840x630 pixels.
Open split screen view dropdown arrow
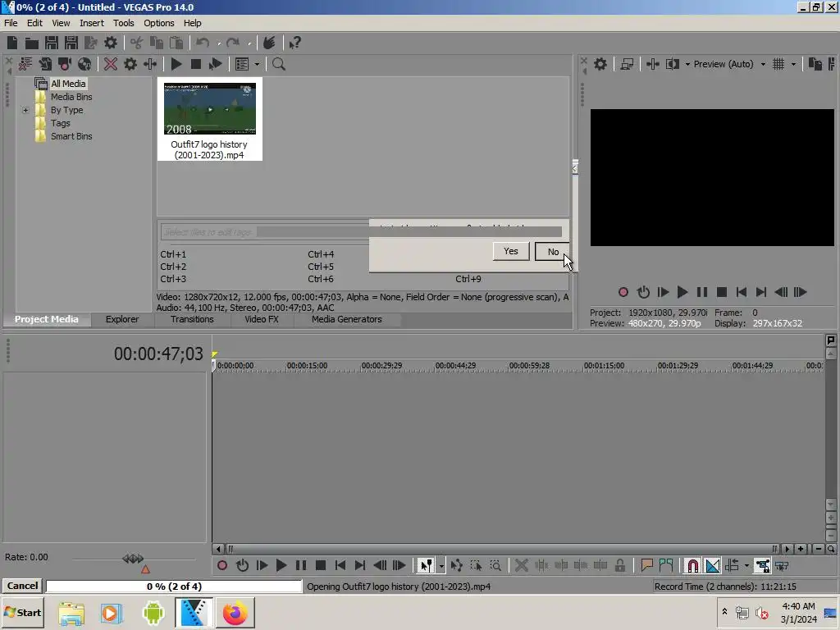point(688,64)
